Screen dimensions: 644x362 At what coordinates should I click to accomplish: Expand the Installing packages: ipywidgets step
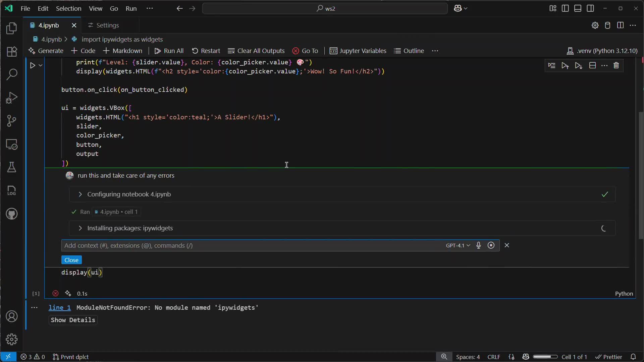(80, 228)
